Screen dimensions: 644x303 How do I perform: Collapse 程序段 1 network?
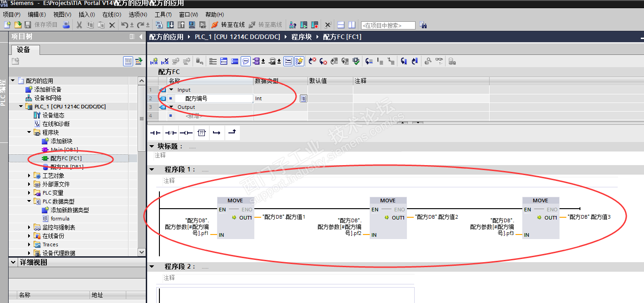coord(152,169)
